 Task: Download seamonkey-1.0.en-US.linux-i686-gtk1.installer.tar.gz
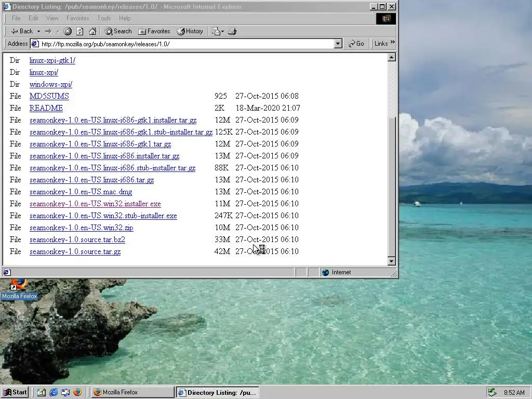(113, 120)
